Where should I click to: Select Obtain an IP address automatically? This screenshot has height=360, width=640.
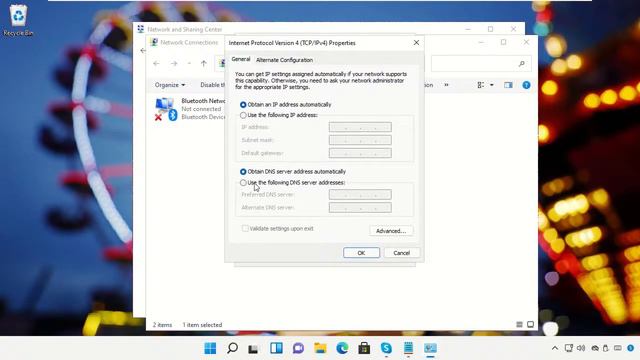[x=243, y=105]
